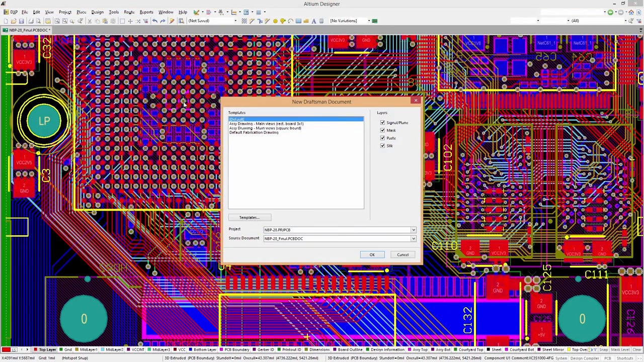The height and width of the screenshot is (362, 644).
Task: Open the Tools menu
Action: [114, 12]
